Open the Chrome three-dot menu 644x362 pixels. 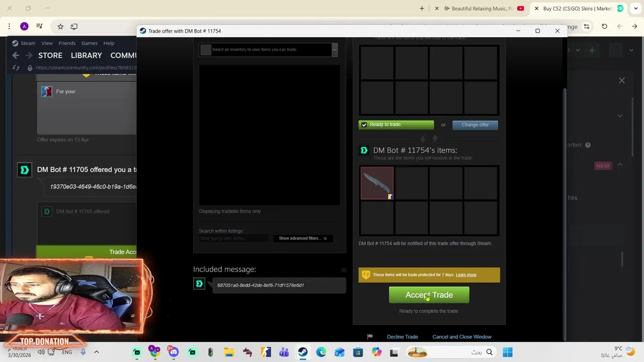pyautogui.click(x=9, y=26)
